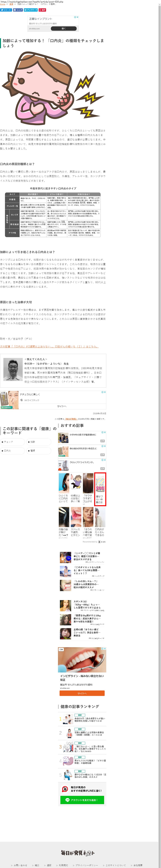
Task: Click the Twitter tweet share button
Action: [6, 10]
